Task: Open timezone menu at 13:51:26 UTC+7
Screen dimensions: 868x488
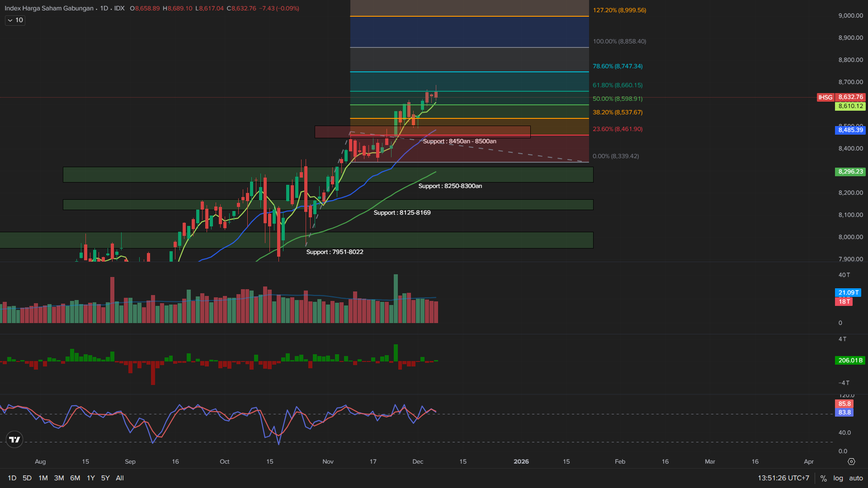Action: click(783, 478)
